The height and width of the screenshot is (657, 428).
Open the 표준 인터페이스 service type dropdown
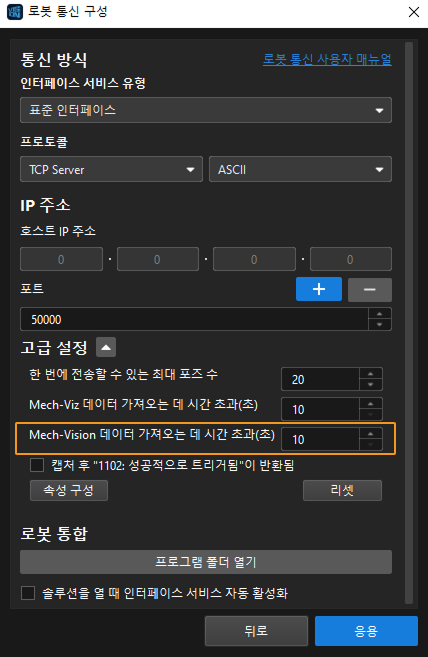tap(206, 110)
